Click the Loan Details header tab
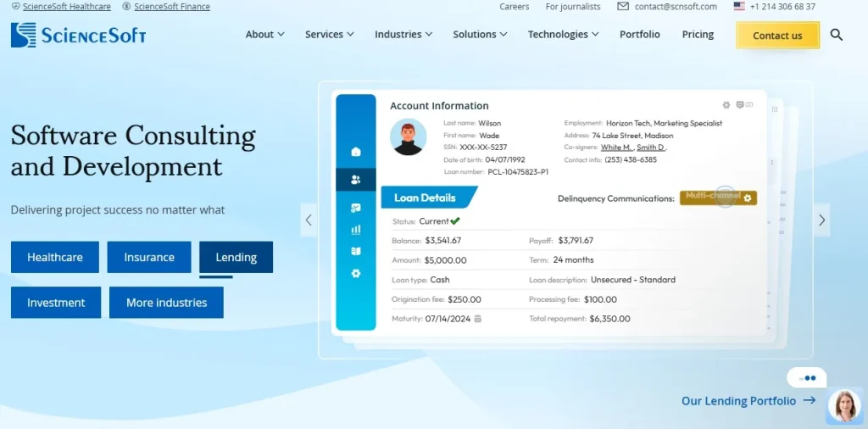The image size is (868, 429). (x=428, y=198)
